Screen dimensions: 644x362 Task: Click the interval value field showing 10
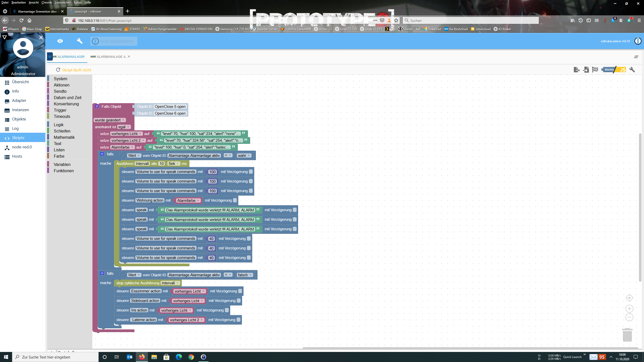[162, 163]
